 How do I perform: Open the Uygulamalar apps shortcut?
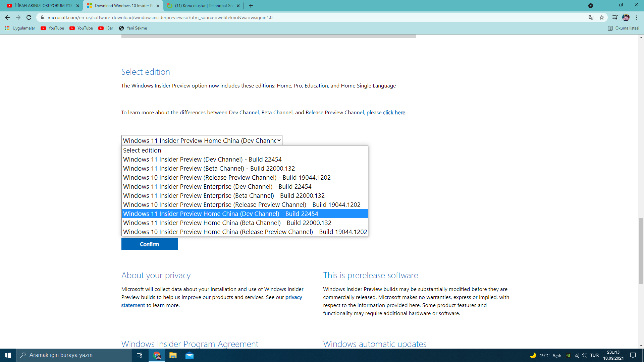[x=20, y=28]
